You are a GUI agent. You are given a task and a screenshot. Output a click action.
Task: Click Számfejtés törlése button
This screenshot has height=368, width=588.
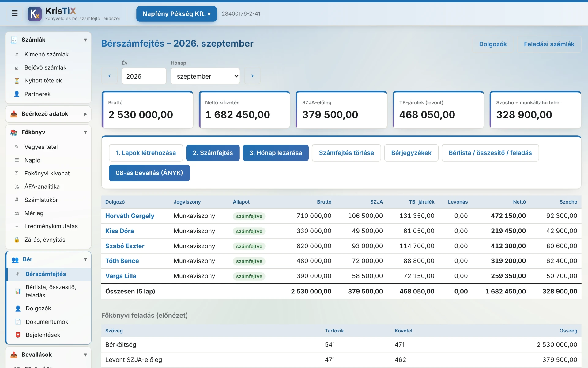click(346, 153)
